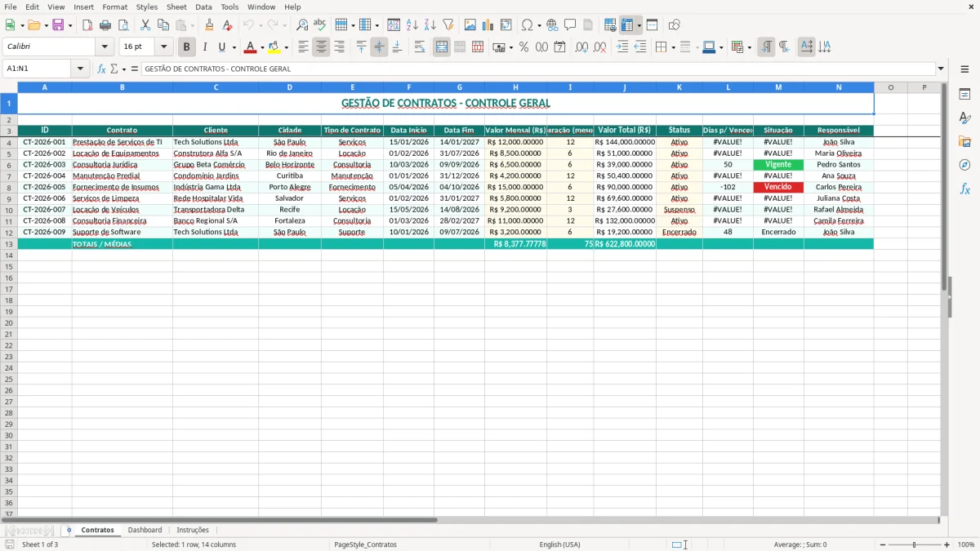Apply yellow background color swatch
Screen dimensions: 980x551
click(x=274, y=47)
